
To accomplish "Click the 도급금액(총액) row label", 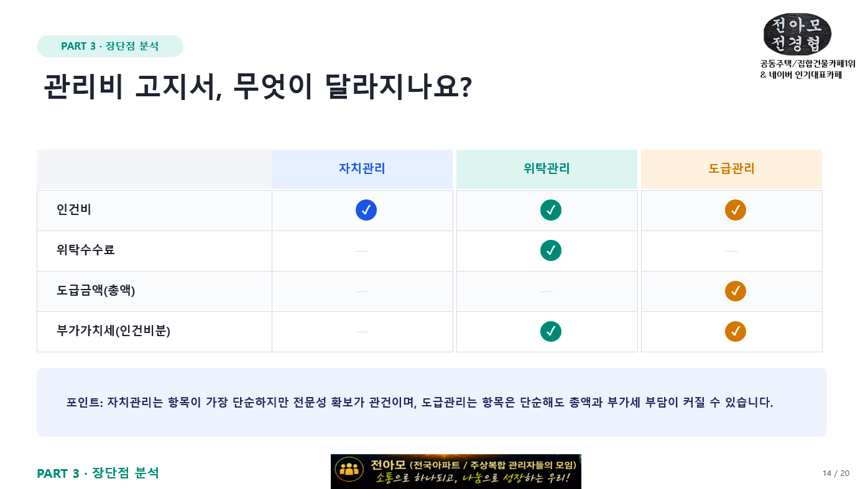I will point(96,291).
